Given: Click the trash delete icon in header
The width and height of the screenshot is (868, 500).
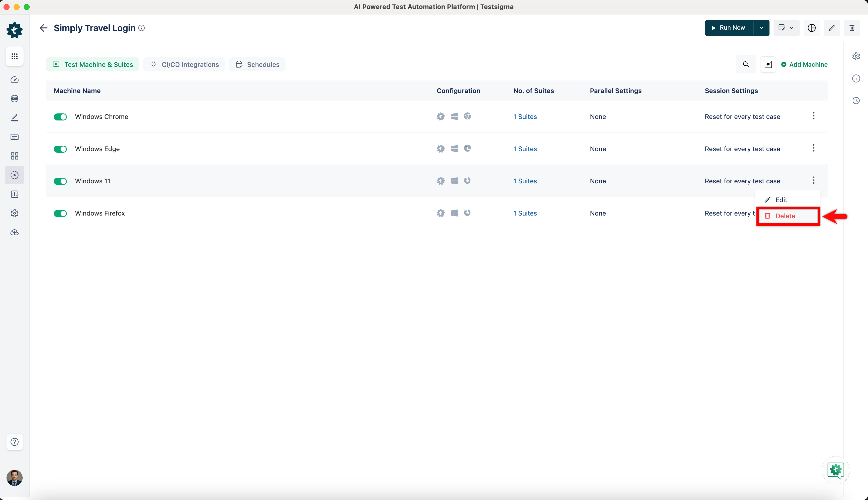Looking at the screenshot, I should click(x=851, y=28).
